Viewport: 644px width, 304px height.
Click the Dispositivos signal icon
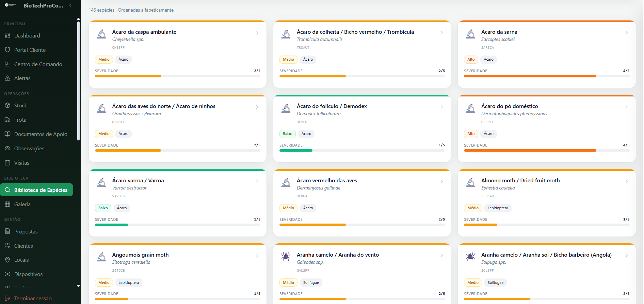click(7, 274)
